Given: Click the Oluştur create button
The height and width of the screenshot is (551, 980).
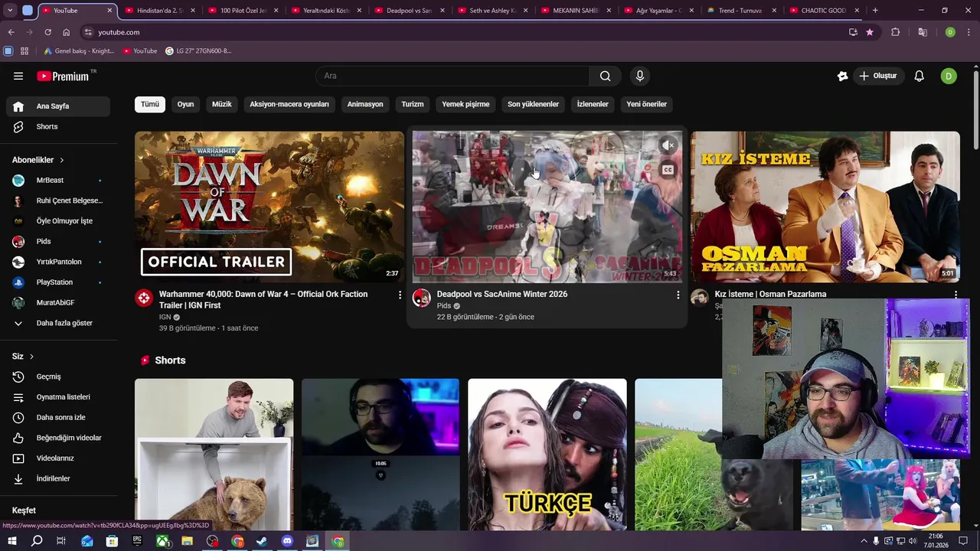Looking at the screenshot, I should point(878,76).
